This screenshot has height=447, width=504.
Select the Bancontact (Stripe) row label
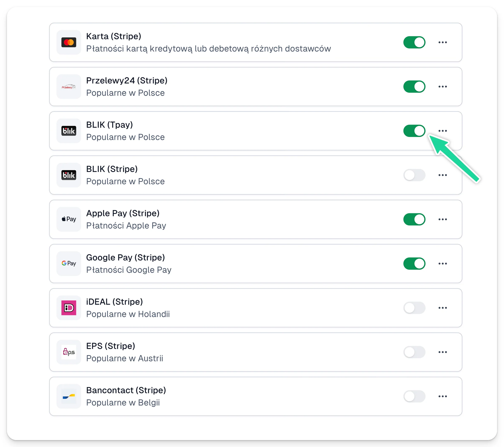(126, 390)
